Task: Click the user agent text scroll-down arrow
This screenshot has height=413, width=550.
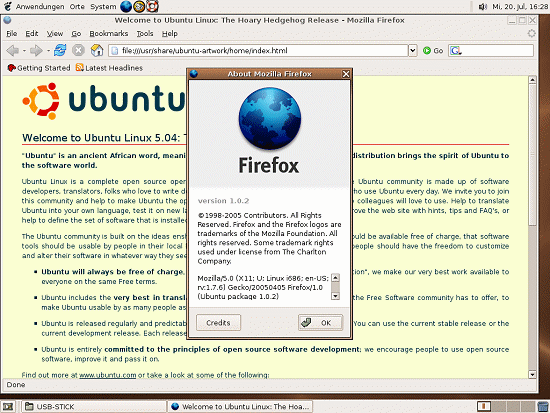Action: point(335,296)
